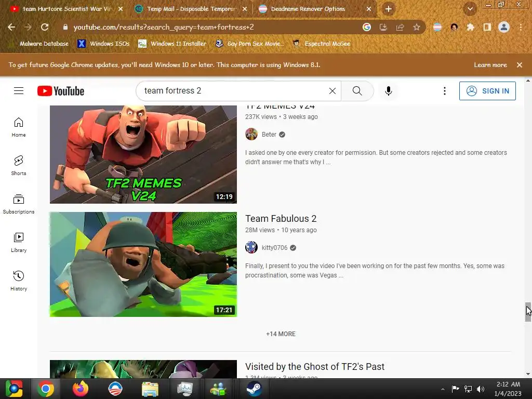The image size is (532, 399).
Task: Open Library in the sidebar
Action: click(x=19, y=242)
